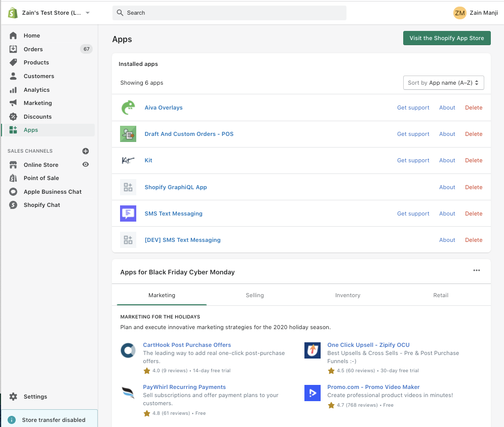Click About for Kit app
504x427 pixels.
coord(447,160)
